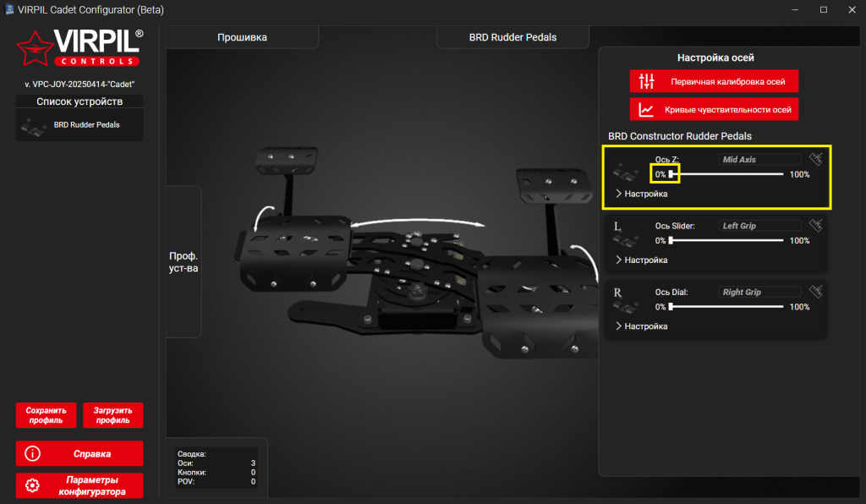Click the Mid Axis name field
The width and height of the screenshot is (866, 504).
759,160
